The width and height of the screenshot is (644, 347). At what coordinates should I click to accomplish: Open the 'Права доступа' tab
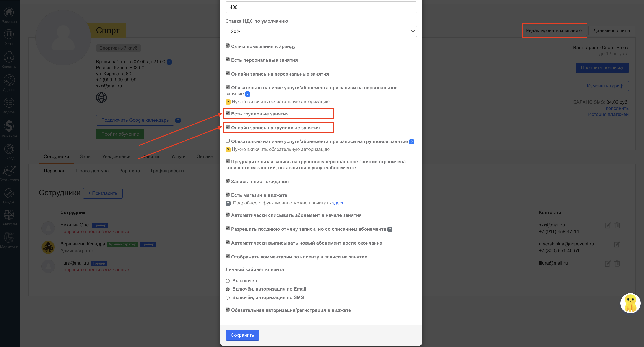[92, 171]
